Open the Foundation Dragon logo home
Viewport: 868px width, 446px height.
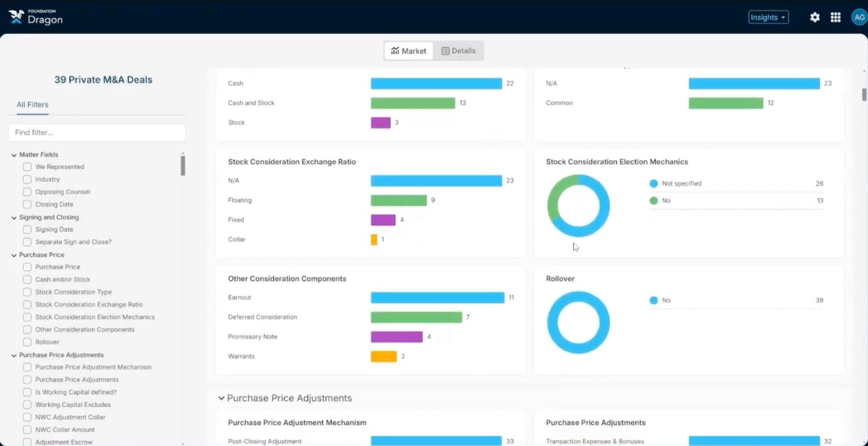pyautogui.click(x=36, y=17)
